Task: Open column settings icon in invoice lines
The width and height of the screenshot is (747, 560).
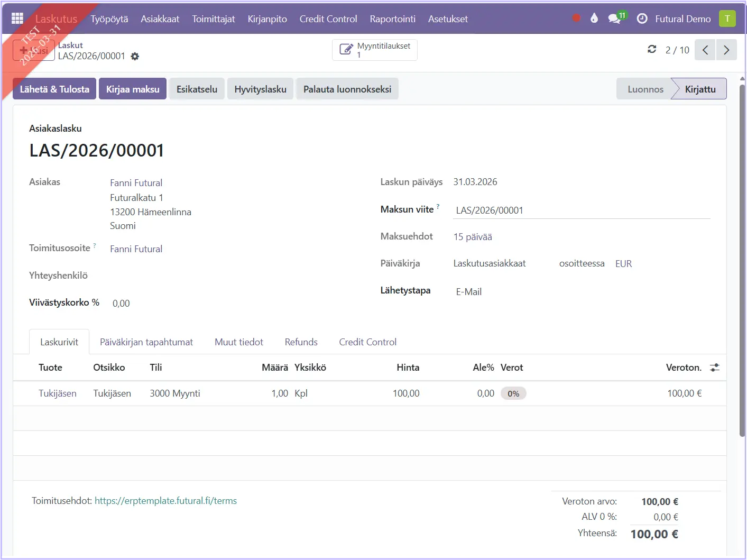Action: tap(715, 368)
